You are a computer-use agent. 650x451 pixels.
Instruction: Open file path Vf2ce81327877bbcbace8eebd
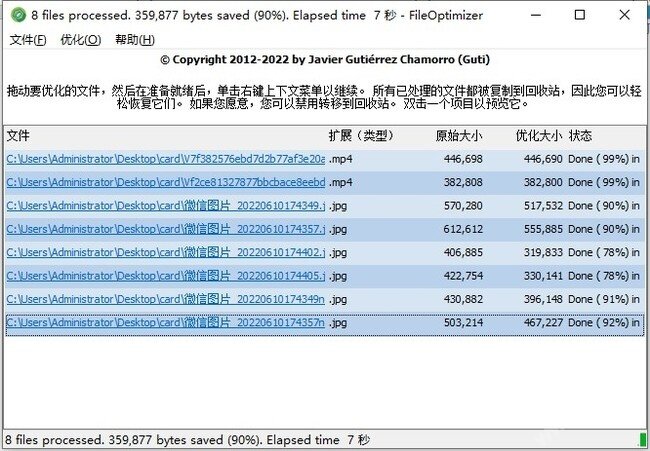[x=166, y=182]
